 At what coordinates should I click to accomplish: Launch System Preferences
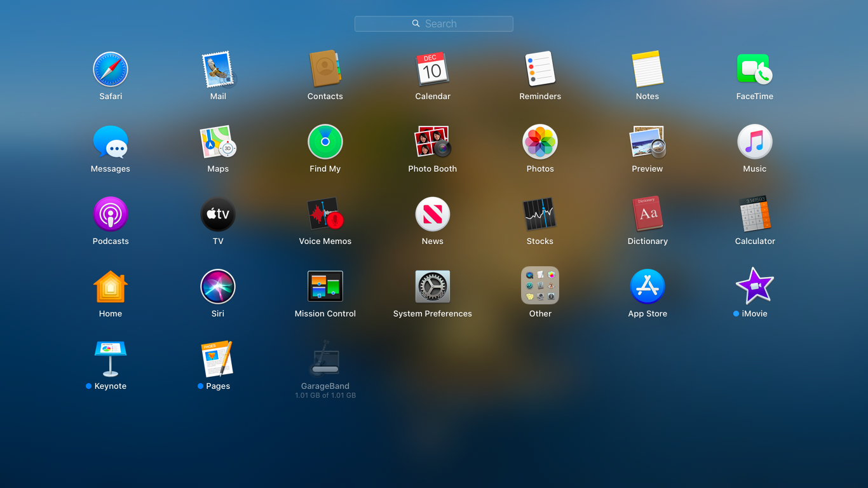click(433, 287)
